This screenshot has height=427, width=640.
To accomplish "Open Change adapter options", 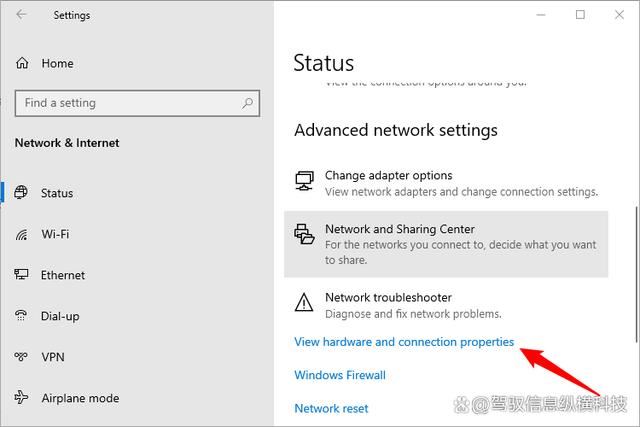I will (x=389, y=176).
